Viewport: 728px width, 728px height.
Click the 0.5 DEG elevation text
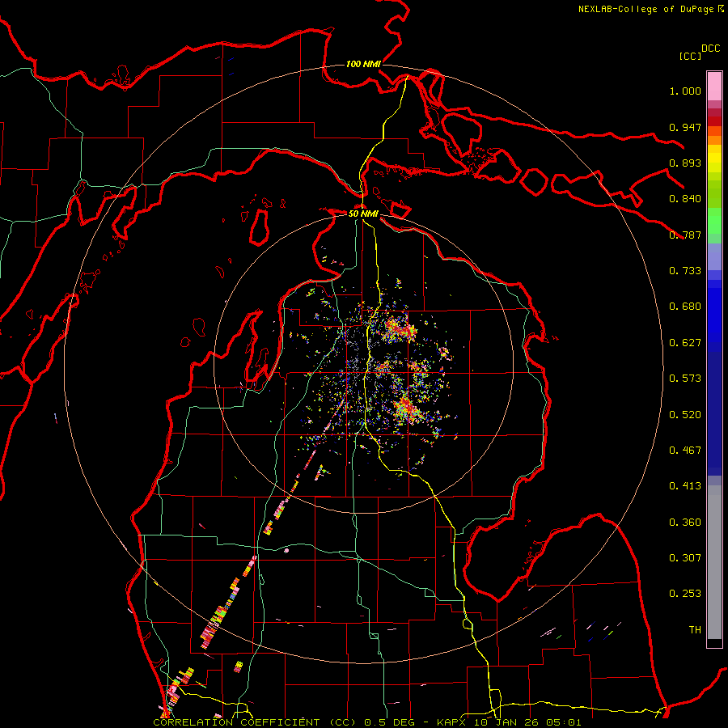point(387,722)
